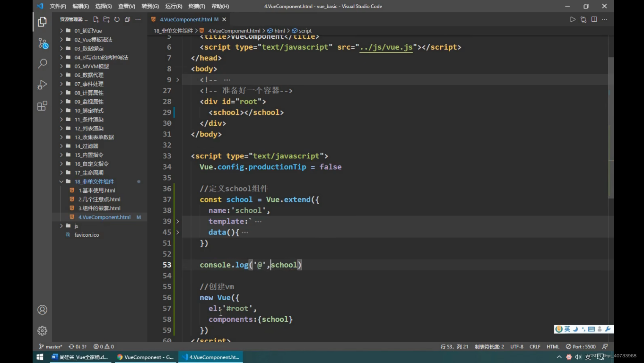Image resolution: width=644 pixels, height=363 pixels.
Task: Open the 帮助(H) menu
Action: tap(220, 6)
